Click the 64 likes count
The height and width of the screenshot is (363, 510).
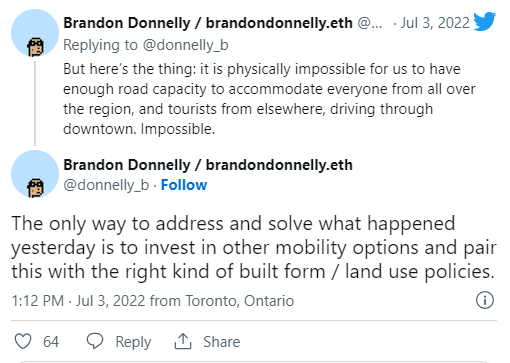[51, 342]
